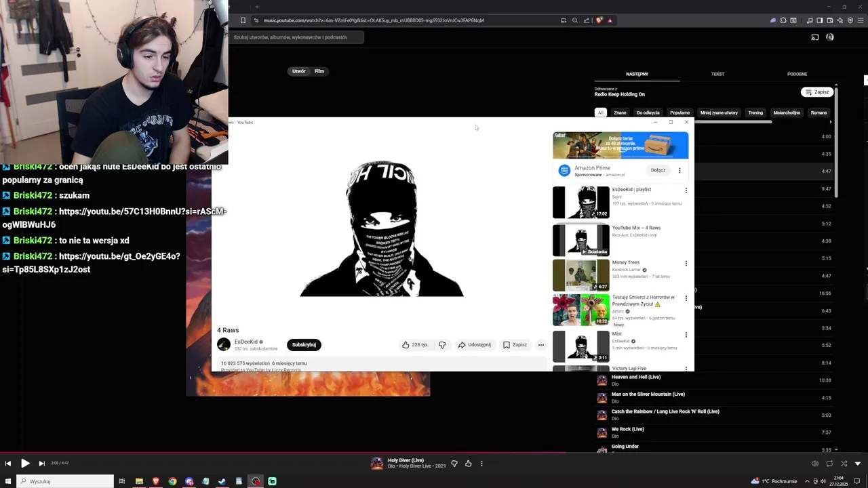Click the Brave VPN shield icon
Viewport: 868px width, 488px height.
click(850, 20)
